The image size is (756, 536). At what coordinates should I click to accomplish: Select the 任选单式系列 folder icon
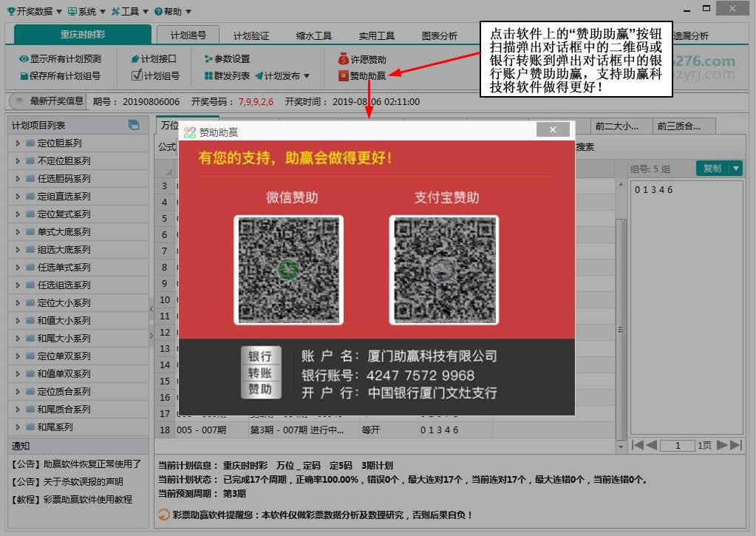pyautogui.click(x=30, y=268)
